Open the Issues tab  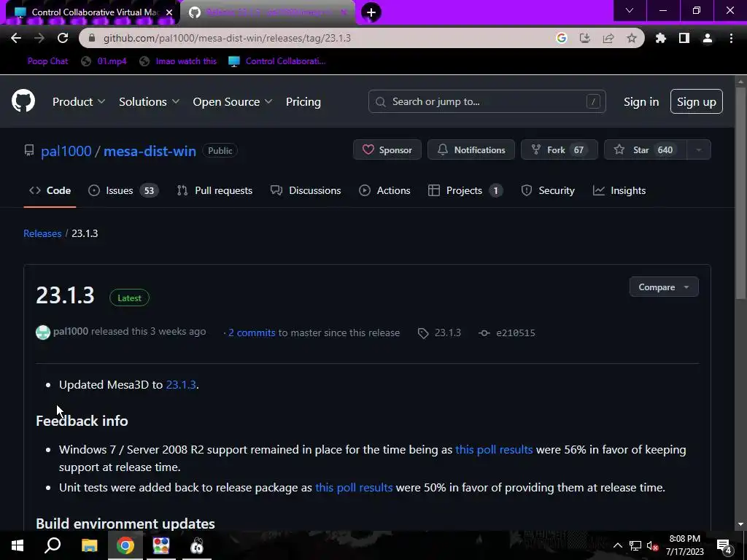(123, 190)
